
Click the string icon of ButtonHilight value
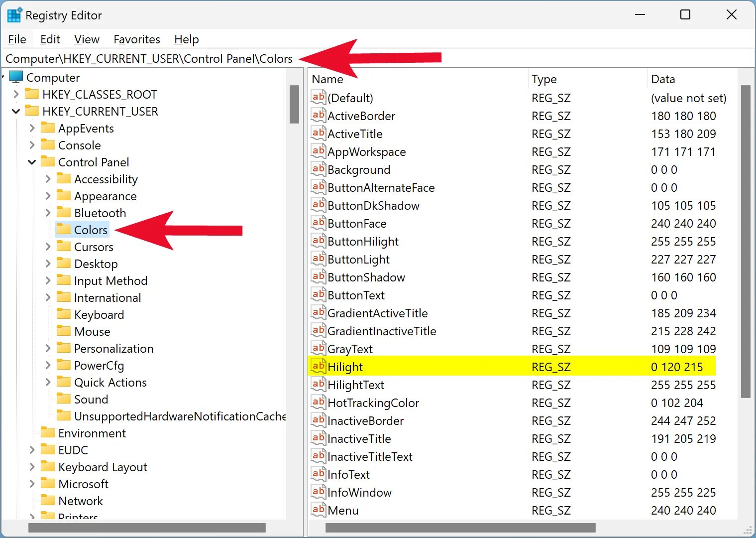tap(319, 241)
